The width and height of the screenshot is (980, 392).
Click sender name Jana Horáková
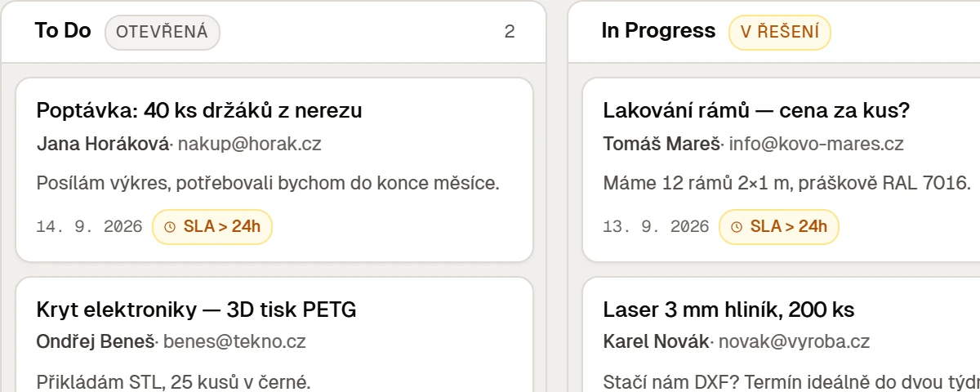[103, 145]
